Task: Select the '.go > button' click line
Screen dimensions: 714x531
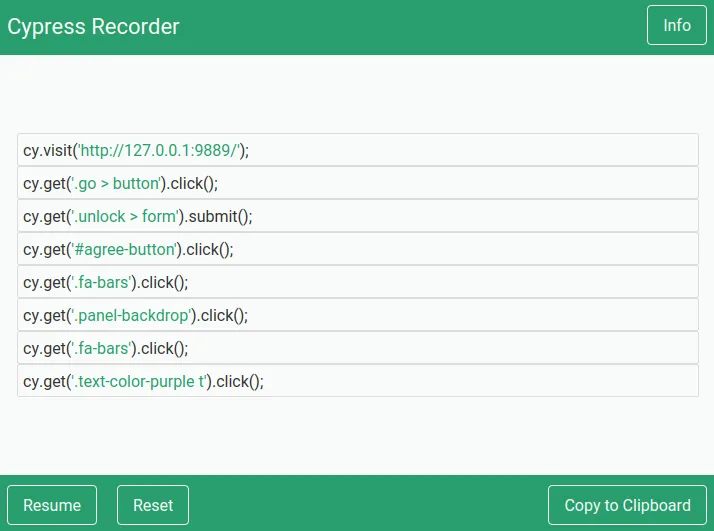Action: pyautogui.click(x=450, y=183)
